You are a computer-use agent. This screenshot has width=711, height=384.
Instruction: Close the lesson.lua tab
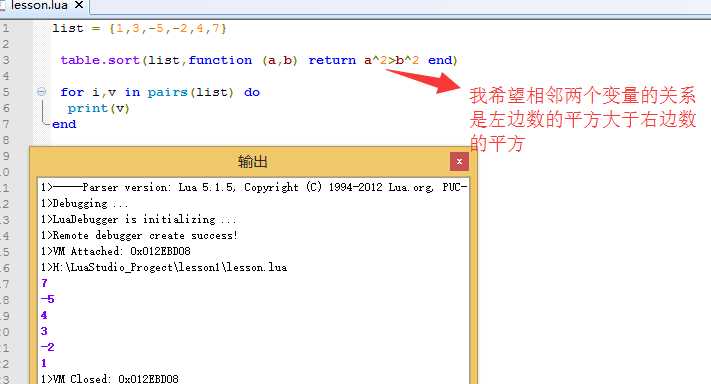tap(79, 5)
